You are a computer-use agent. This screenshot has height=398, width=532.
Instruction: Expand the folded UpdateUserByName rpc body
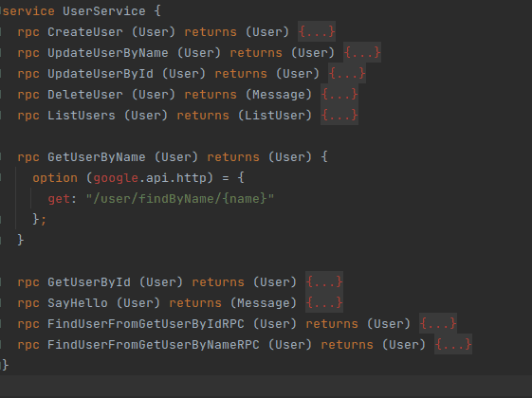pyautogui.click(x=362, y=52)
